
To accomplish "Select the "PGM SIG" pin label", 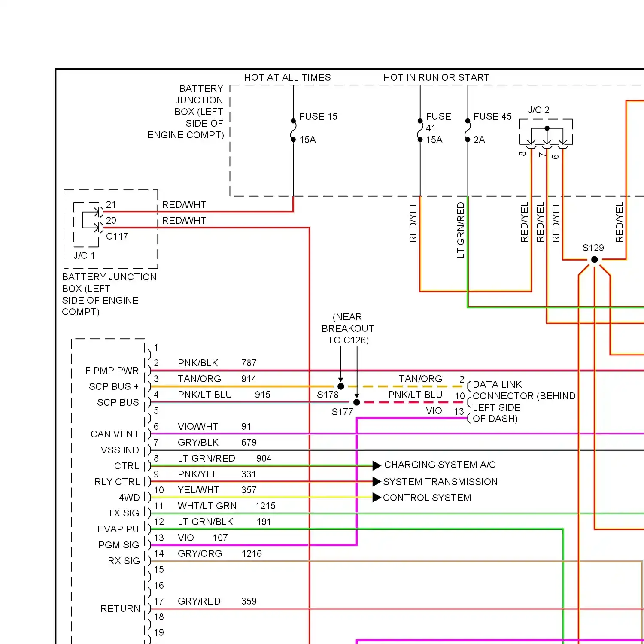I will [118, 545].
